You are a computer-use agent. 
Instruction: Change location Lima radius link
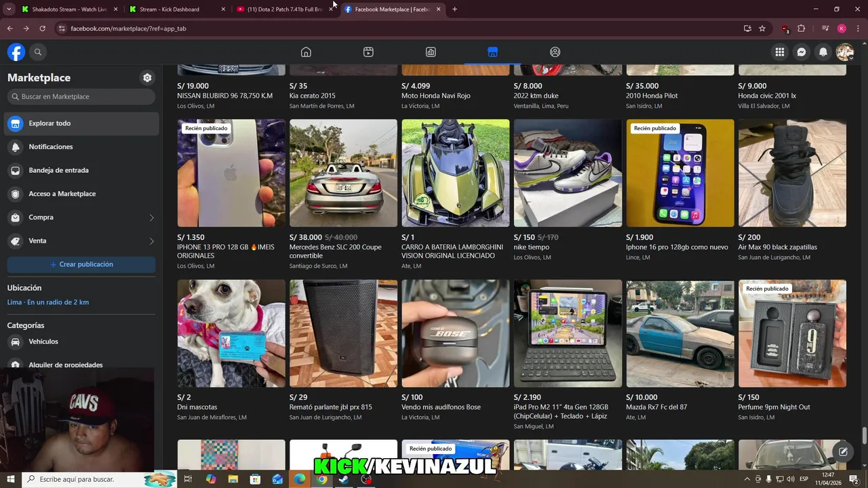pos(48,302)
